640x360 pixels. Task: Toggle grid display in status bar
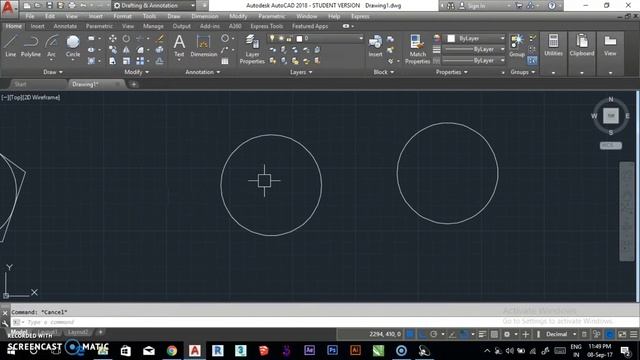tap(410, 334)
